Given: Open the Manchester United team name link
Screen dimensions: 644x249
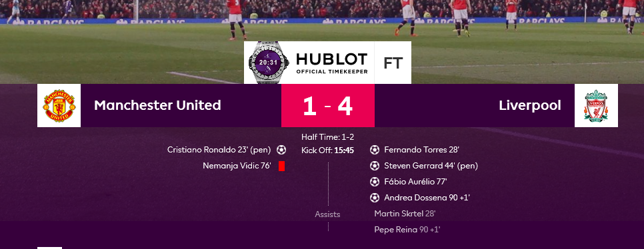Looking at the screenshot, I should [x=157, y=105].
